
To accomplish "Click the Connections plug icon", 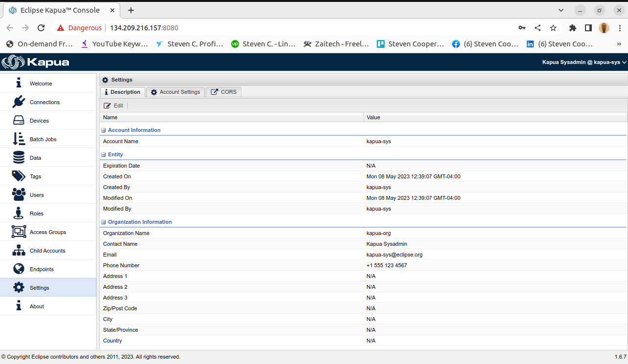I will [19, 102].
